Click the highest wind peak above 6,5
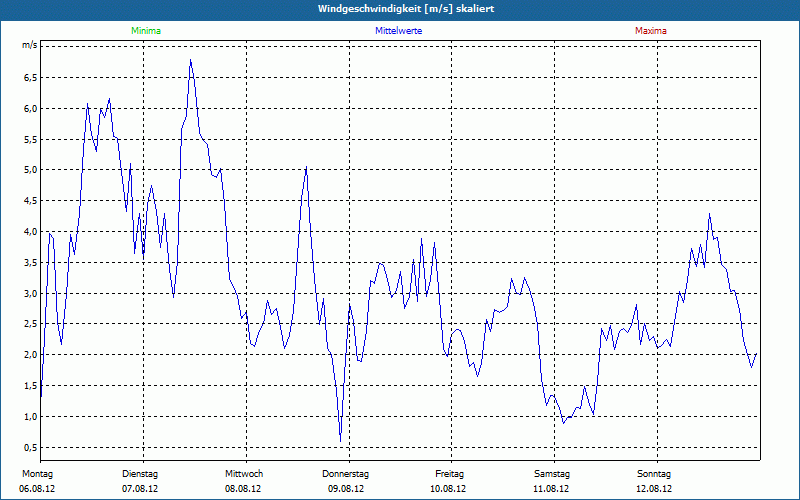This screenshot has width=800, height=500. pyautogui.click(x=190, y=60)
